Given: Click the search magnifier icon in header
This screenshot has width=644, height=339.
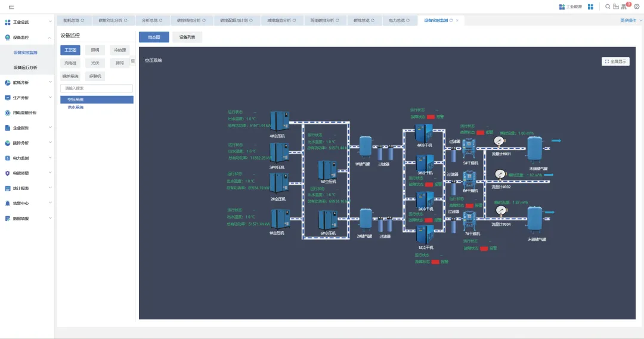Looking at the screenshot, I should click(x=608, y=7).
